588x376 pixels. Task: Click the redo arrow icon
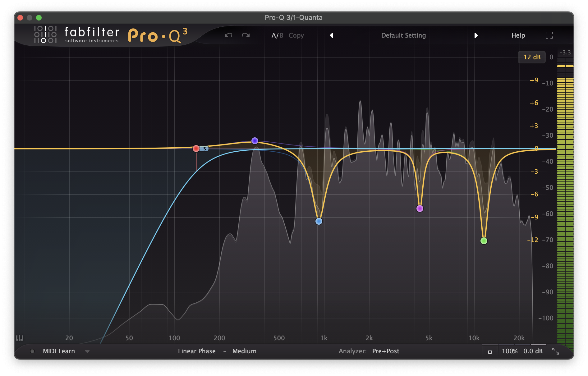click(246, 35)
